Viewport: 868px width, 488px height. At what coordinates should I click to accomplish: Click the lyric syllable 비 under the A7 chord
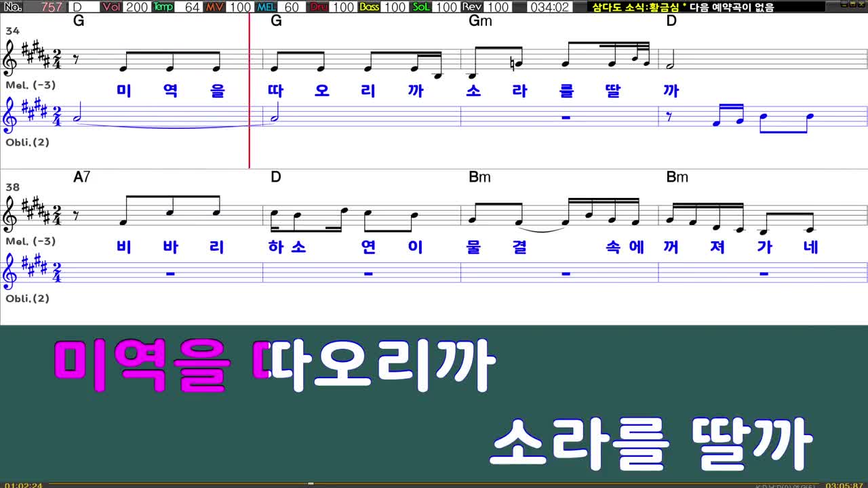coord(123,247)
